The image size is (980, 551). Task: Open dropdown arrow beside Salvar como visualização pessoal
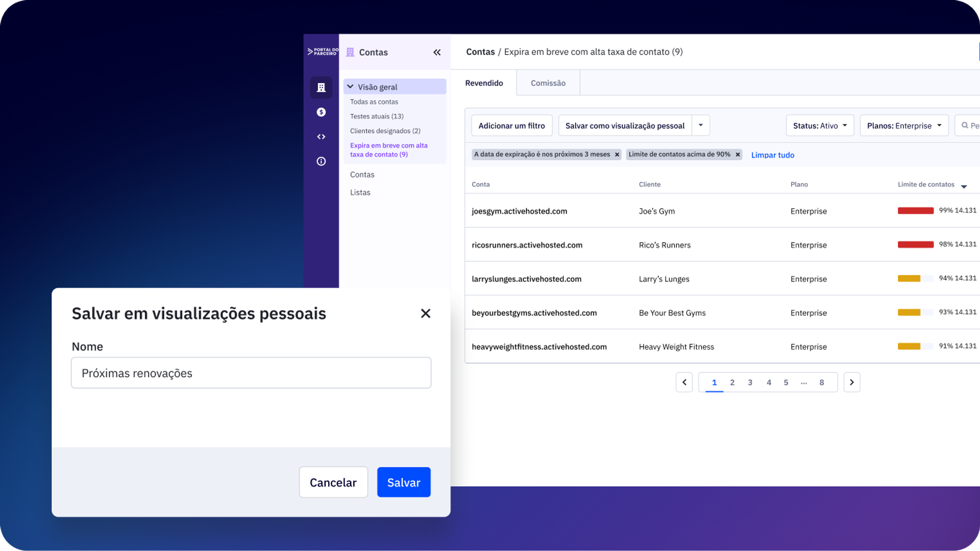pos(701,126)
